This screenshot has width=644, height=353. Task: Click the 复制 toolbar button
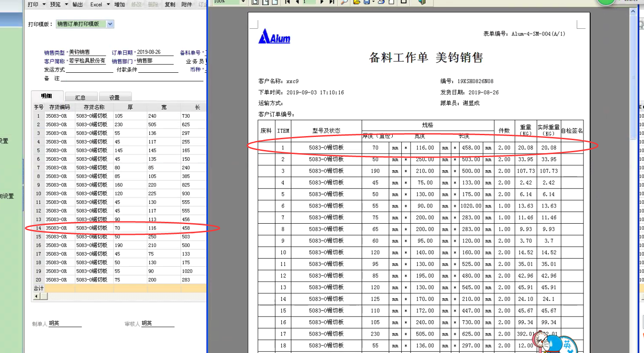tap(170, 4)
